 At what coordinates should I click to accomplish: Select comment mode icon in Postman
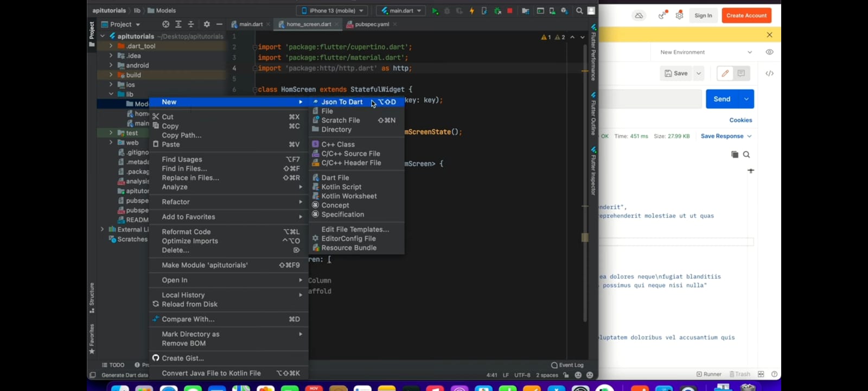[x=741, y=73]
